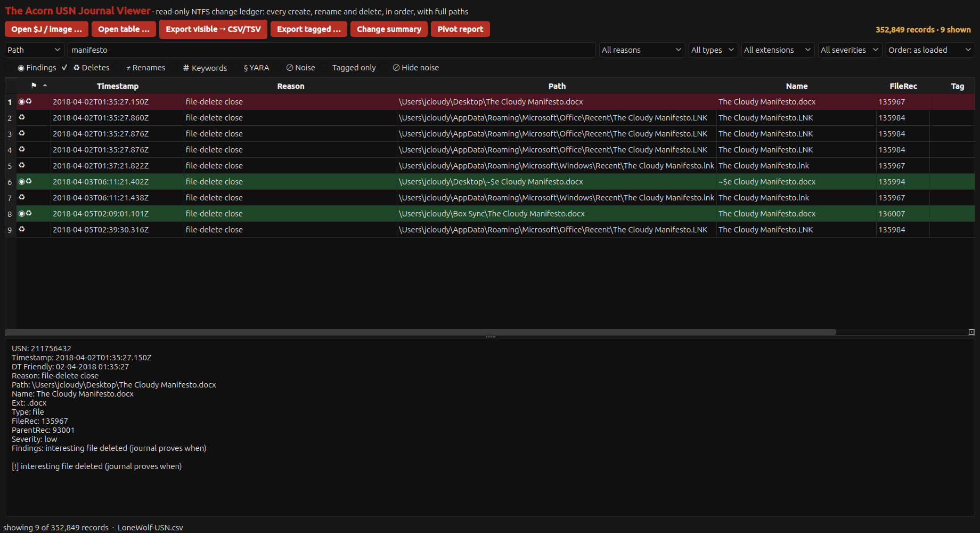Viewport: 980px width, 533px height.
Task: Enable the Hide noise checkbox
Action: point(385,68)
